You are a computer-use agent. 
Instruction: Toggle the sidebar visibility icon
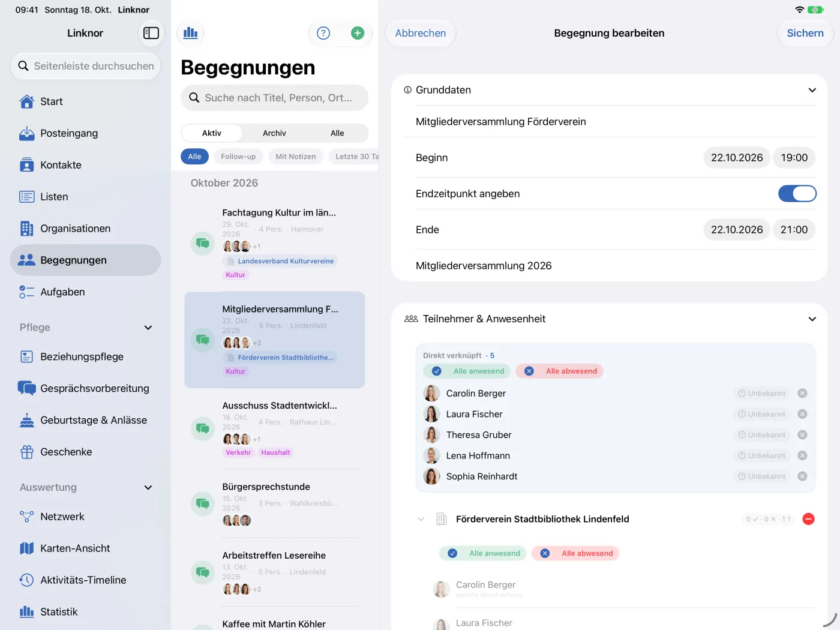click(x=151, y=33)
